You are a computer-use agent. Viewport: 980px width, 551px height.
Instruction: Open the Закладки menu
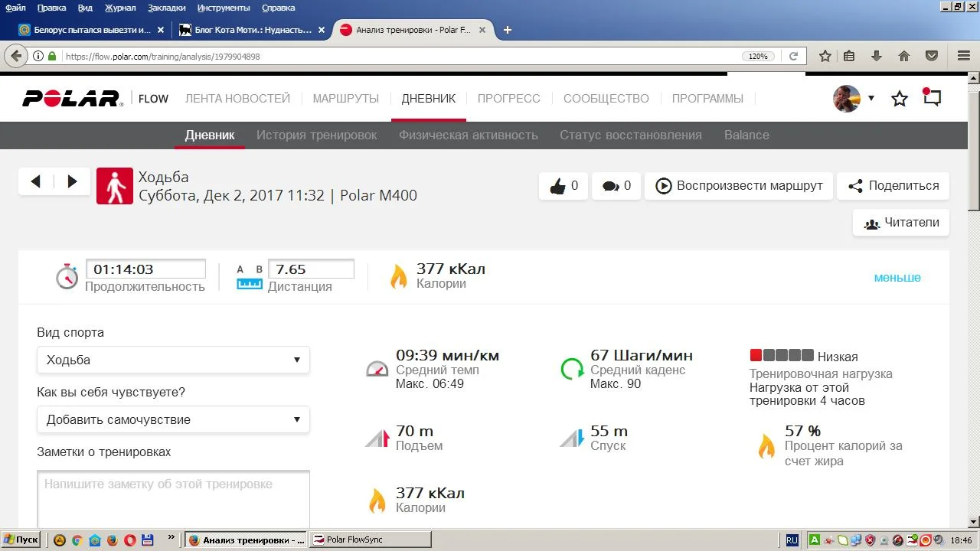[165, 8]
